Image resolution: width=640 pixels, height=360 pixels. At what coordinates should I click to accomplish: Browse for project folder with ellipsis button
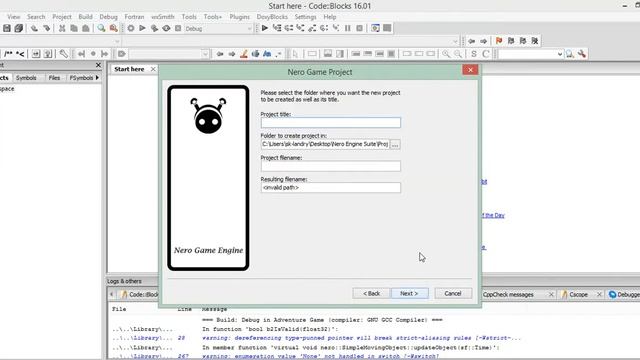(x=395, y=144)
